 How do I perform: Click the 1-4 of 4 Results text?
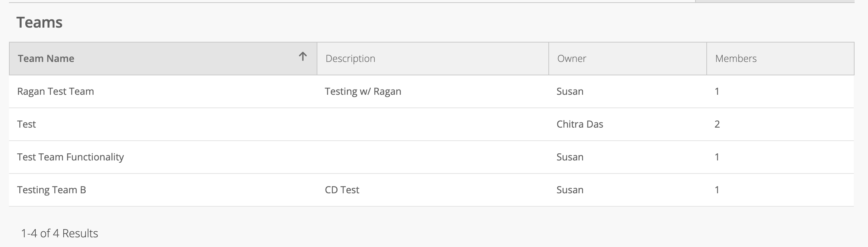60,233
